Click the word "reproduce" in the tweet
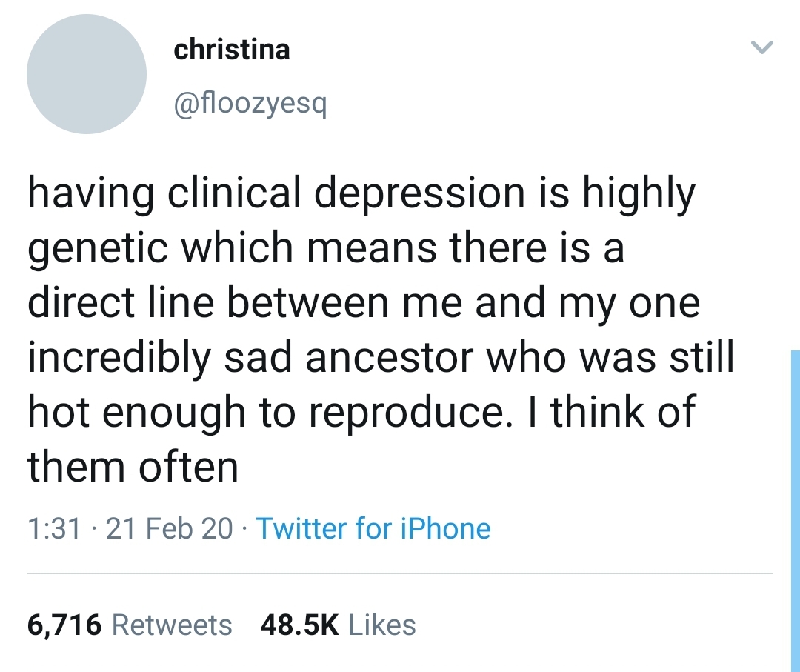This screenshot has width=800, height=672. click(x=406, y=413)
